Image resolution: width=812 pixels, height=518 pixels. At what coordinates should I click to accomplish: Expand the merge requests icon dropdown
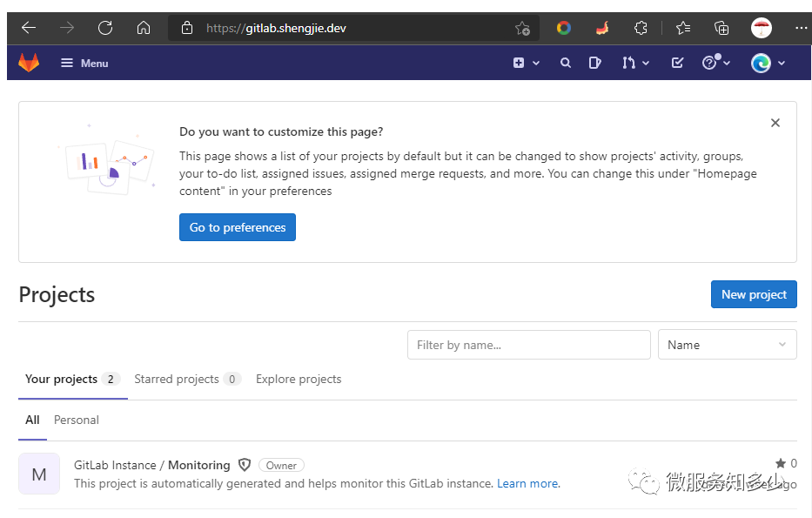pyautogui.click(x=635, y=64)
